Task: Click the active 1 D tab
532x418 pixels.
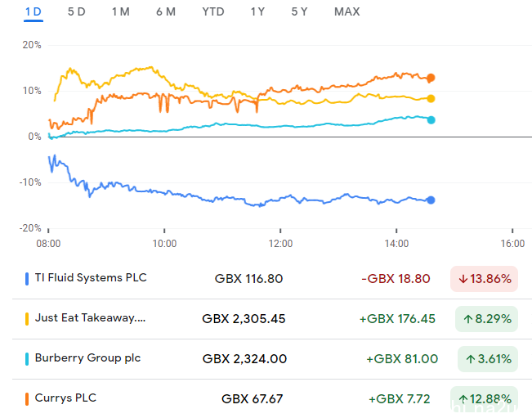Action: click(34, 12)
